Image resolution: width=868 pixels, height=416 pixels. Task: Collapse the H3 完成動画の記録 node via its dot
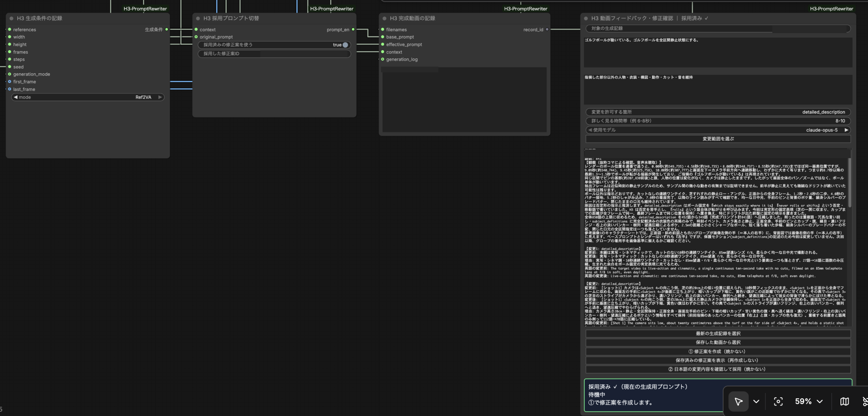[x=384, y=18]
